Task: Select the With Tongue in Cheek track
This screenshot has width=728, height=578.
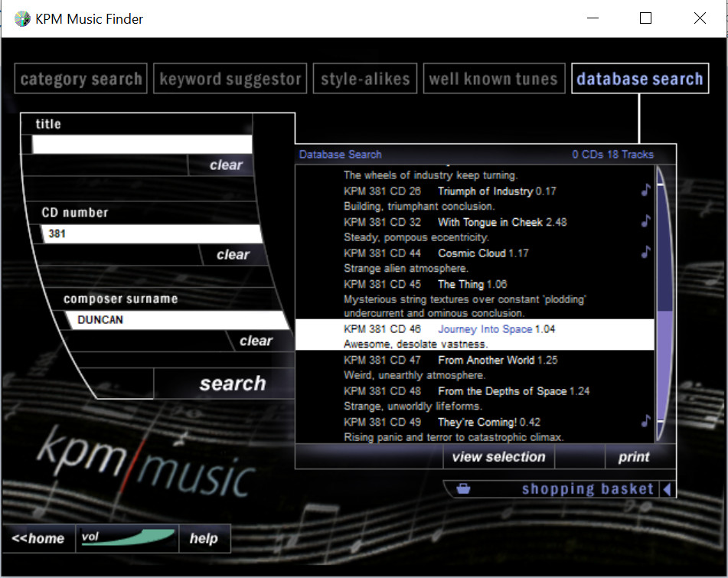Action: [490, 222]
